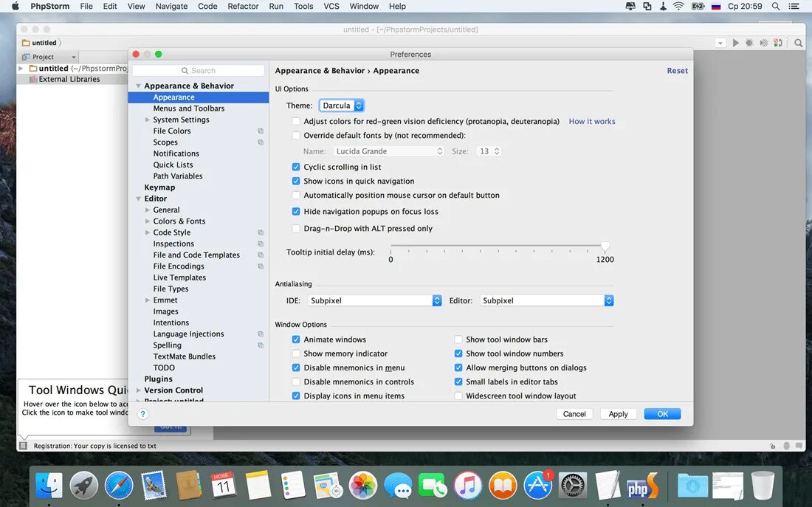Viewport: 812px width, 507px height.
Task: Click the project-level icon beside Inspections
Action: click(x=261, y=244)
